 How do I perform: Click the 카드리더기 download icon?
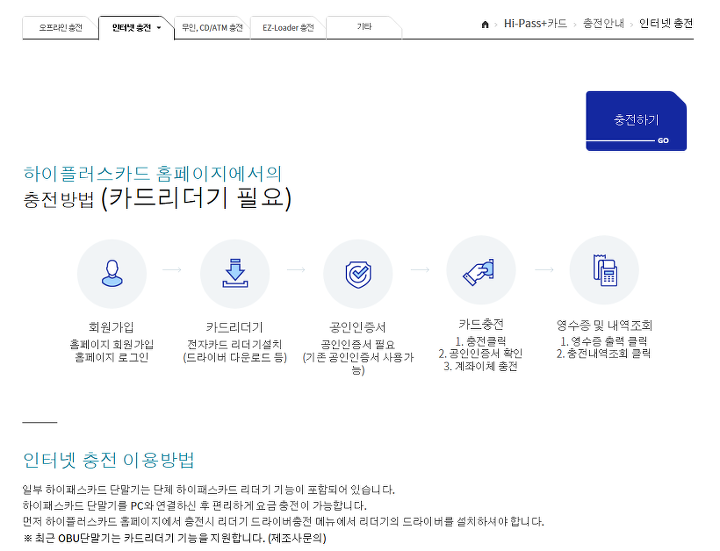235,273
